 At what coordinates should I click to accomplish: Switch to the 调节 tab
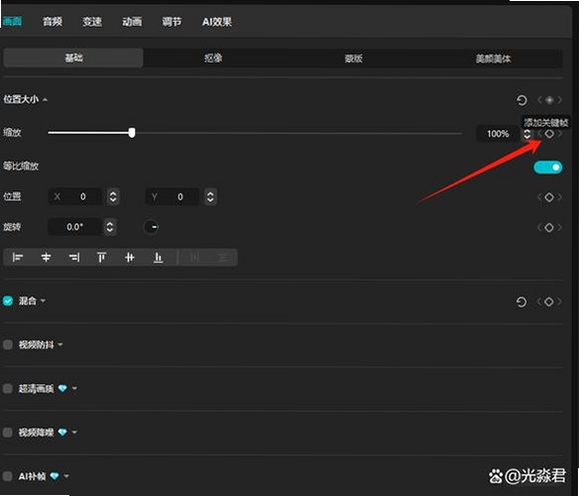point(172,21)
